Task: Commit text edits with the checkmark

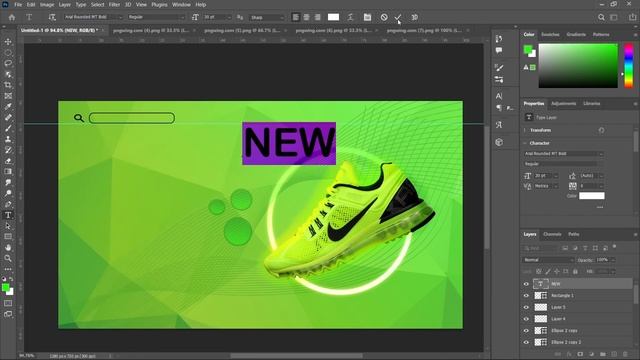Action: [398, 17]
